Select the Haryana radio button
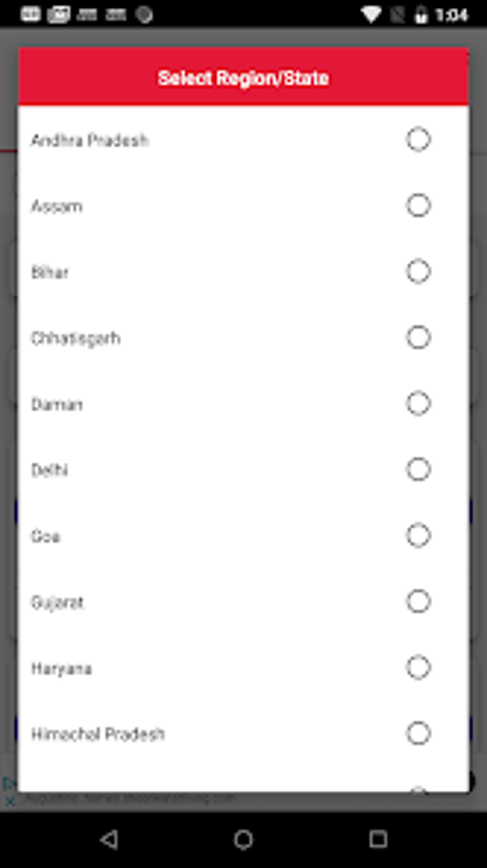 [418, 667]
